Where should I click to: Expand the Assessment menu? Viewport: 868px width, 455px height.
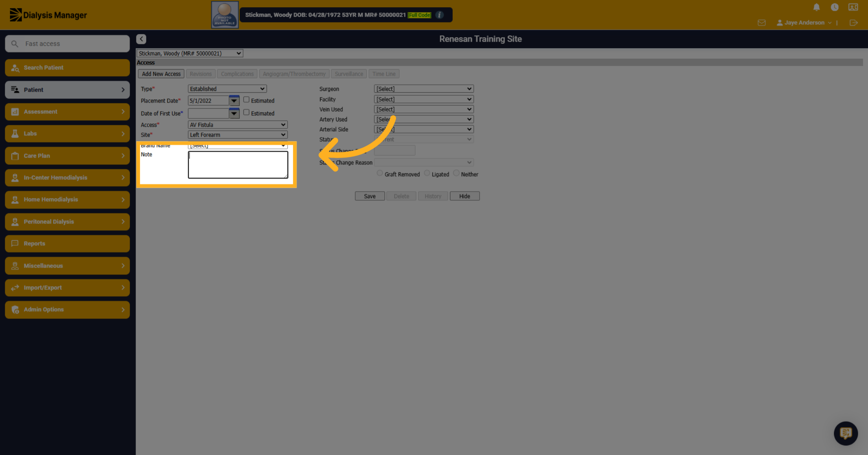(67, 111)
